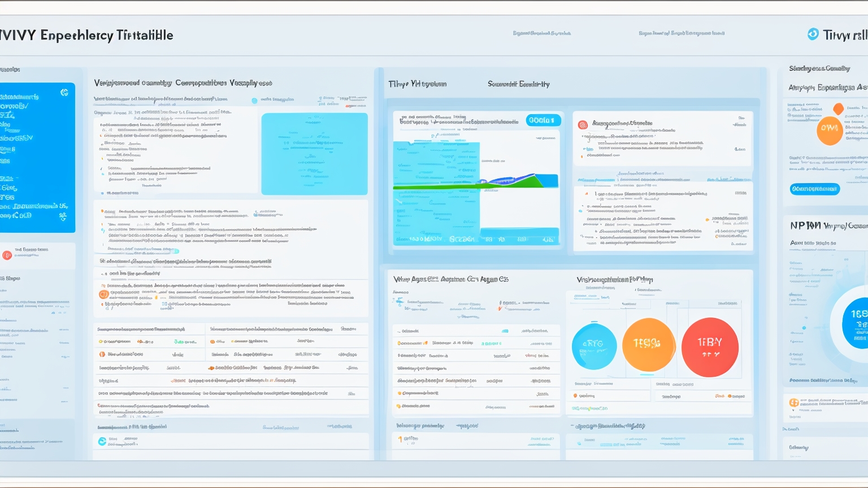The height and width of the screenshot is (488, 868).
Task: Open the second header navigation link
Action: tap(681, 33)
